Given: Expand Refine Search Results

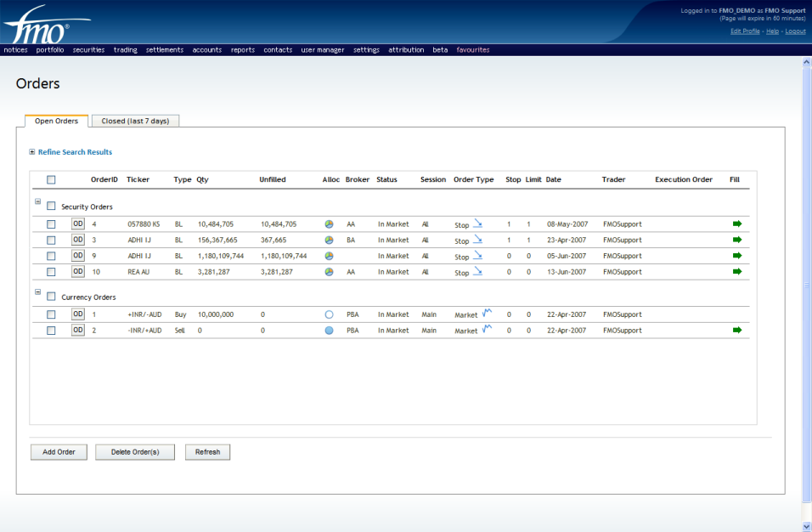Looking at the screenshot, I should 32,152.
